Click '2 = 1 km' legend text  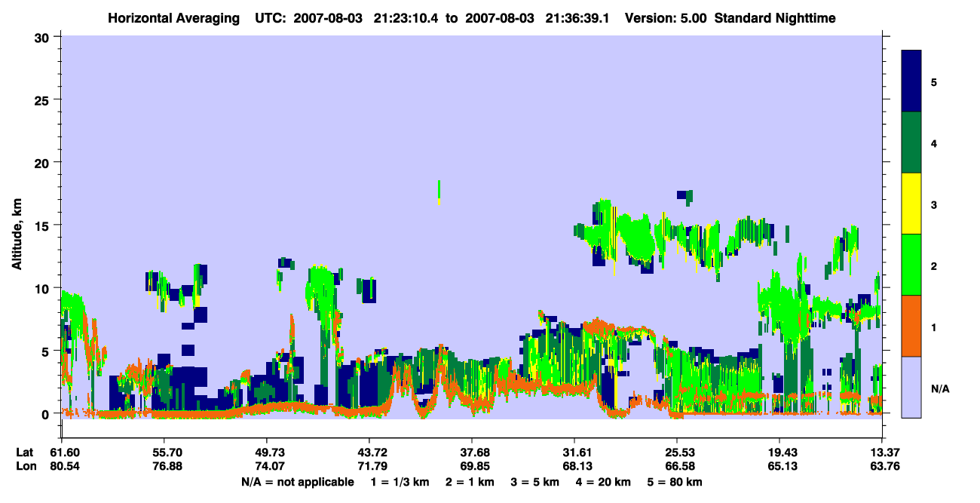click(469, 482)
